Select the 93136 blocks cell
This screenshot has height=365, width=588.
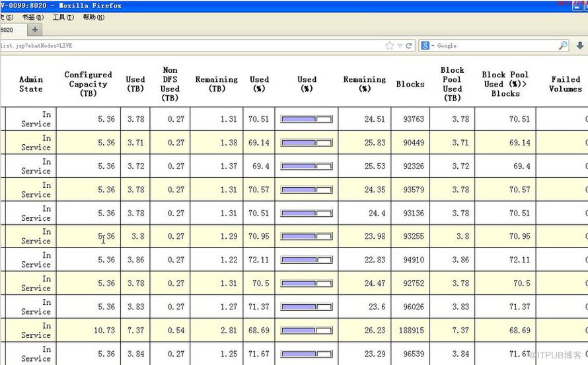(410, 213)
